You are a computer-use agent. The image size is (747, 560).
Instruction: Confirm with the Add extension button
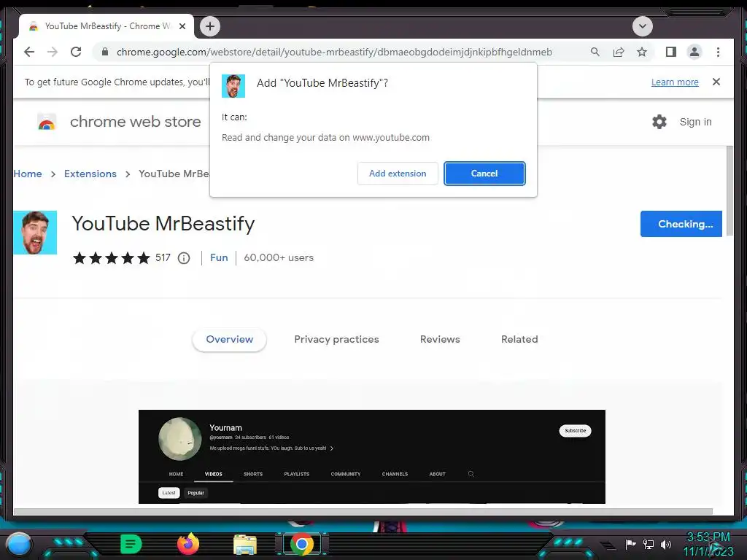click(398, 174)
